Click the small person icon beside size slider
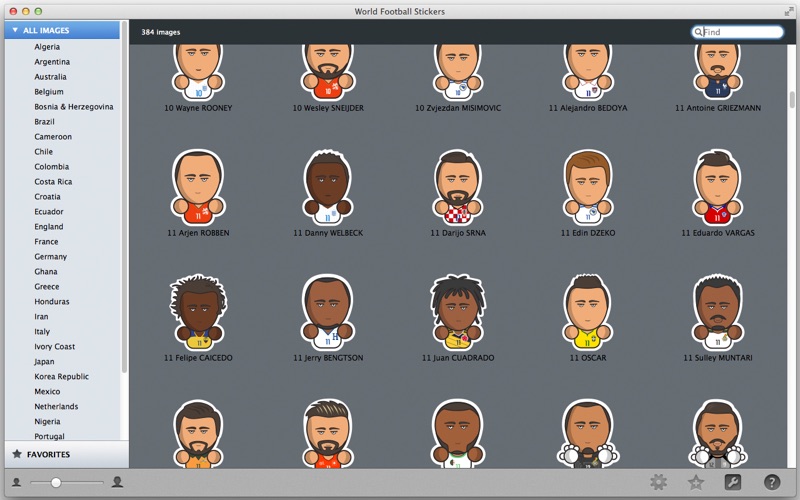This screenshot has height=500, width=800. 16,482
